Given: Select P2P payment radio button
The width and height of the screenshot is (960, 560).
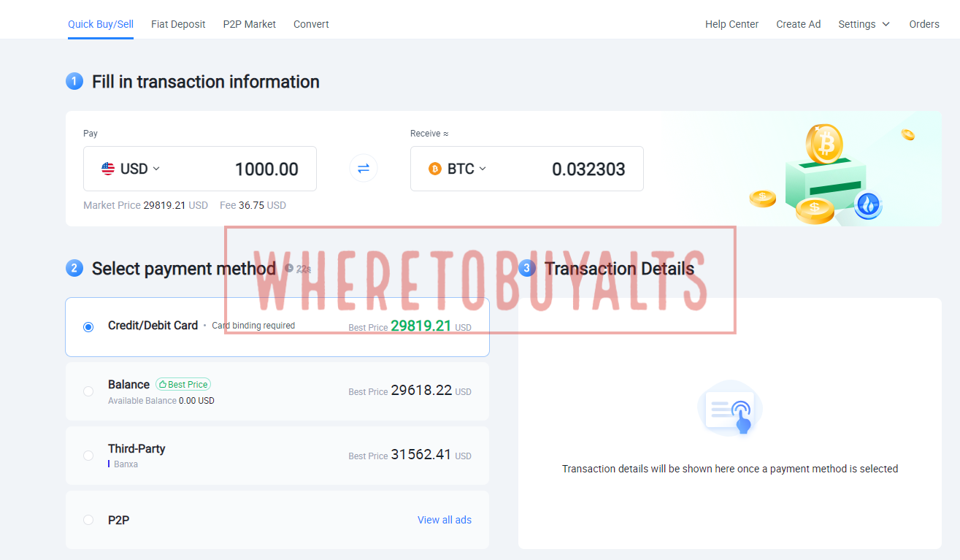Looking at the screenshot, I should pos(88,520).
